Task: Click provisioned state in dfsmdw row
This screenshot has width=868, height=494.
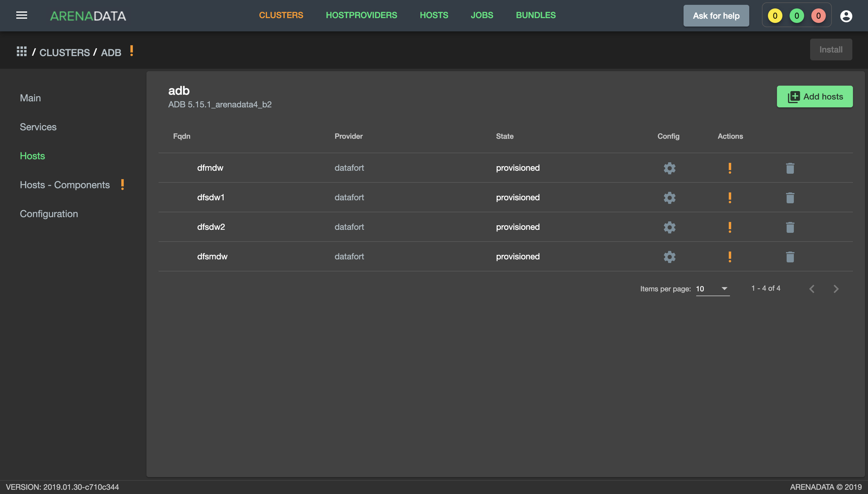Action: tap(517, 256)
